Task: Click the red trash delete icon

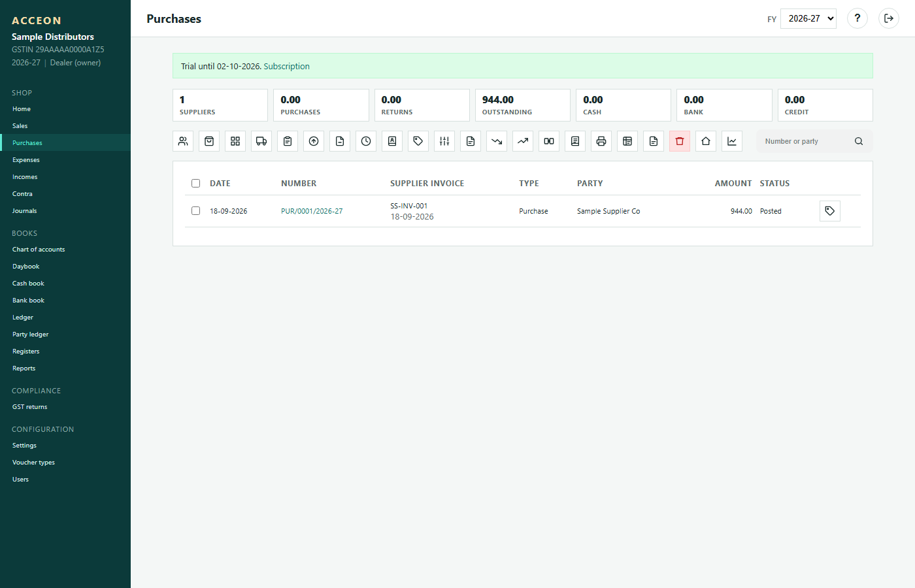Action: 680,141
